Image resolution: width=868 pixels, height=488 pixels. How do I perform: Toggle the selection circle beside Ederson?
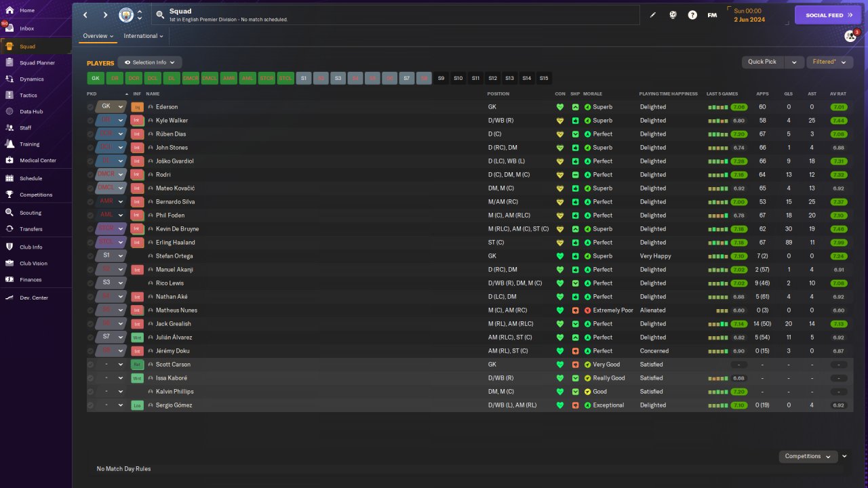[91, 107]
